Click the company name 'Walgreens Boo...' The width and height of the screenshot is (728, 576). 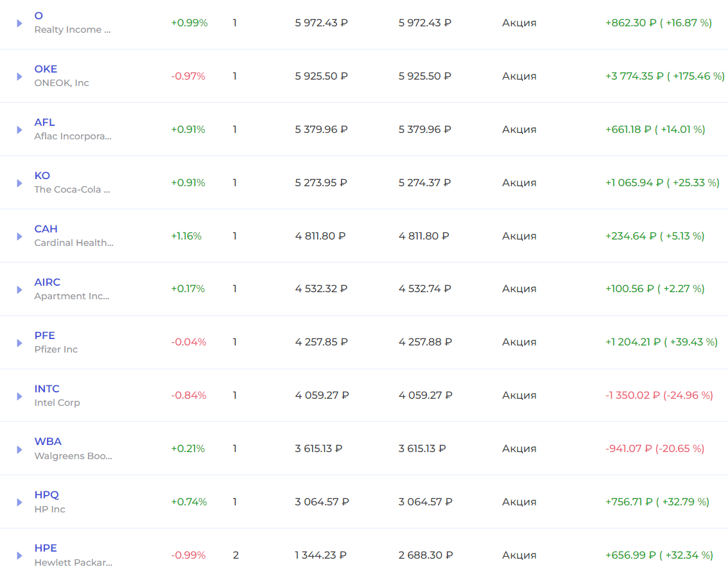point(73,456)
